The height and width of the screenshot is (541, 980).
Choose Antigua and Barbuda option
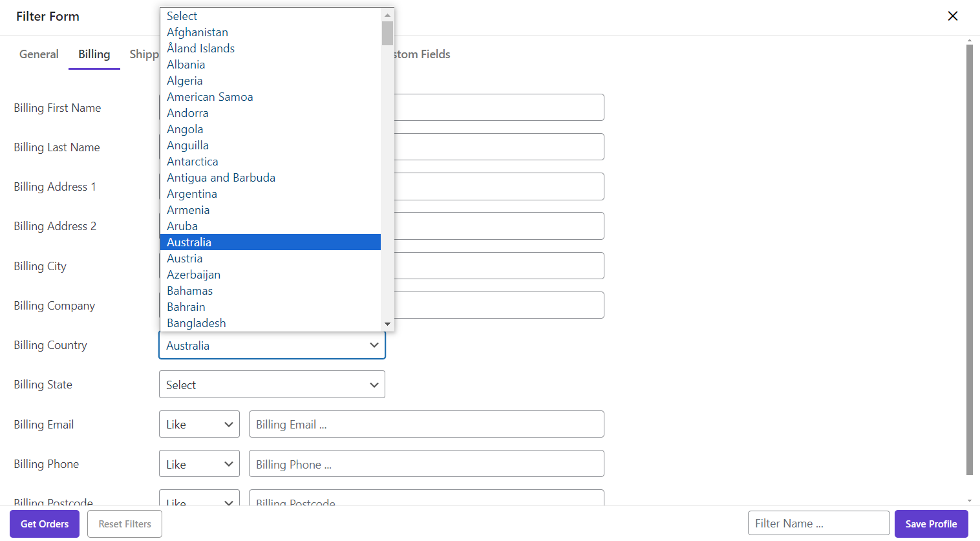[221, 178]
